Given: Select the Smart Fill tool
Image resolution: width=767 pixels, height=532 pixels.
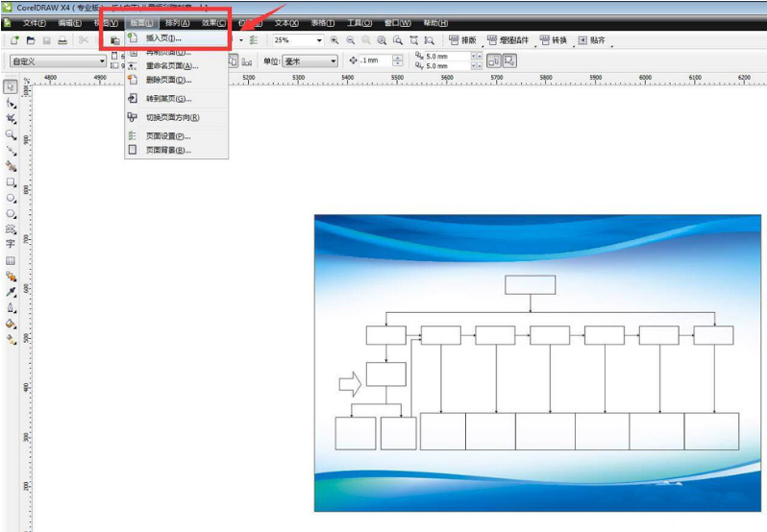Looking at the screenshot, I should click(11, 166).
